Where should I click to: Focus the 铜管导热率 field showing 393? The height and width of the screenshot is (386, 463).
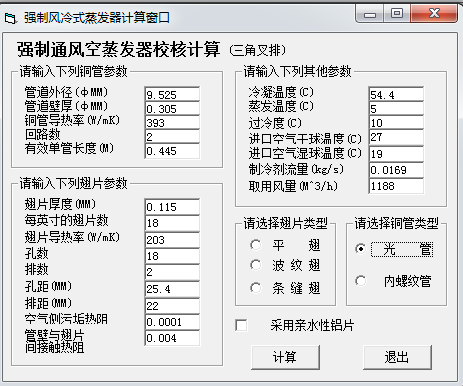pos(172,123)
